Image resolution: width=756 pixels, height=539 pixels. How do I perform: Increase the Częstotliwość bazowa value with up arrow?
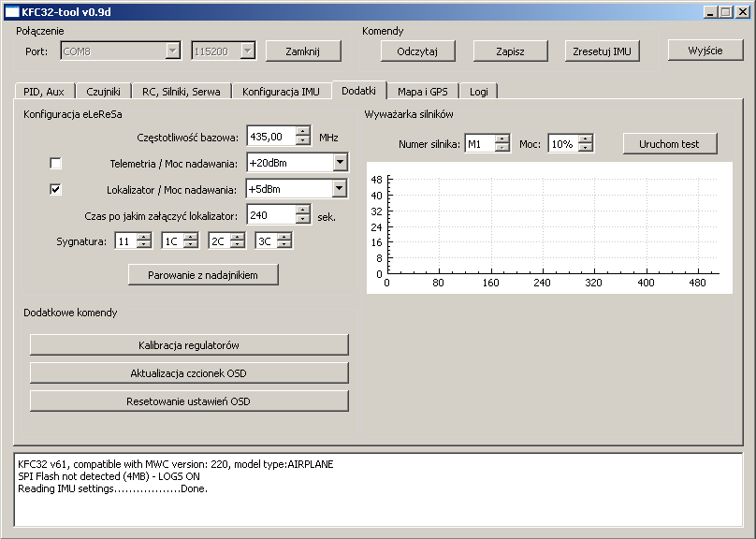point(302,132)
